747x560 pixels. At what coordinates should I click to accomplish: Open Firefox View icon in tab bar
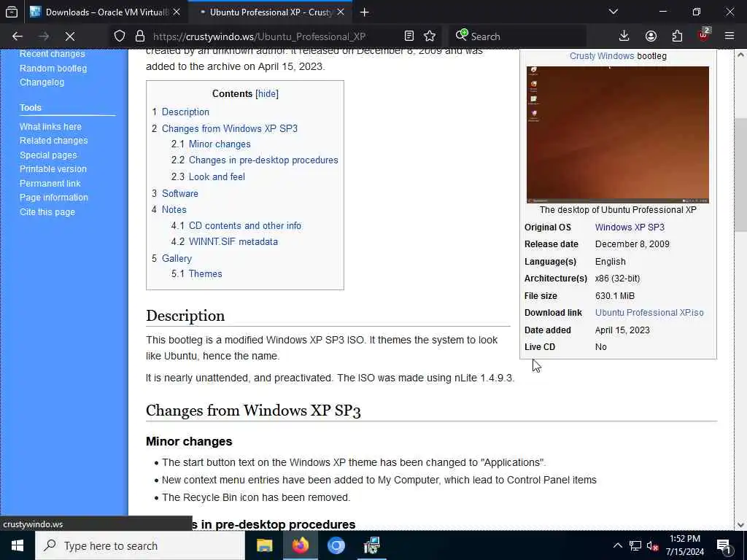point(12,12)
